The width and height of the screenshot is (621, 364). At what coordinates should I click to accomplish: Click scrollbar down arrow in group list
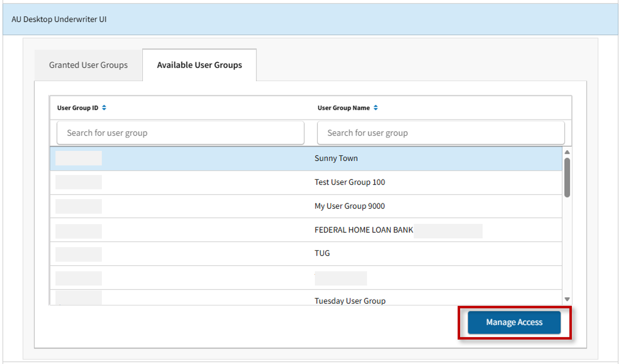click(x=567, y=299)
